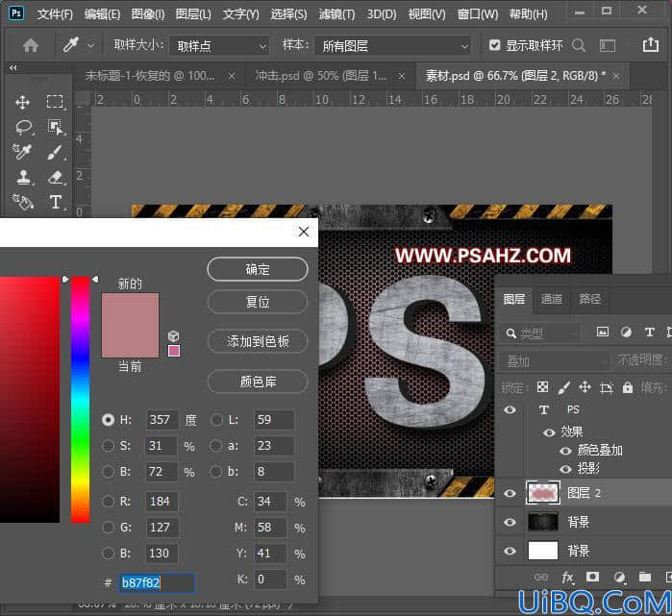
Task: Click the search magnifier icon in options bar
Action: pyautogui.click(x=578, y=45)
